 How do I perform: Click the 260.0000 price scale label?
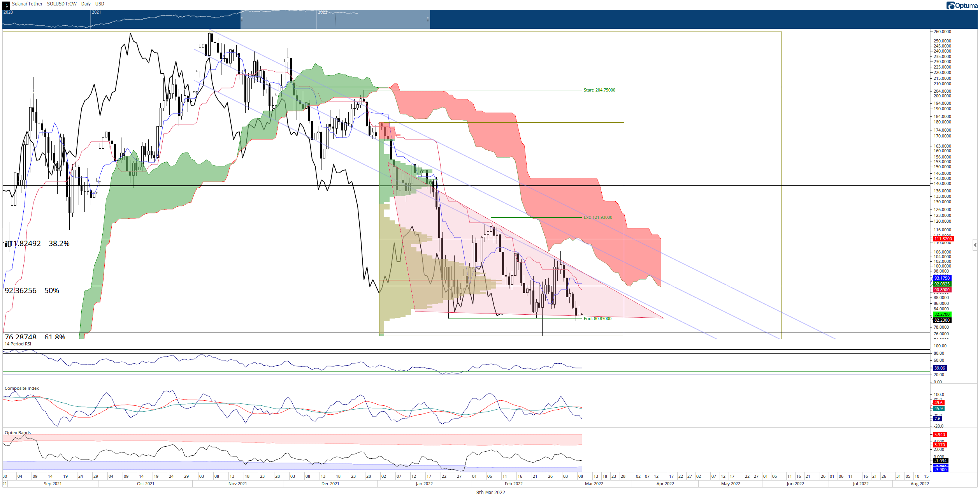pos(942,32)
